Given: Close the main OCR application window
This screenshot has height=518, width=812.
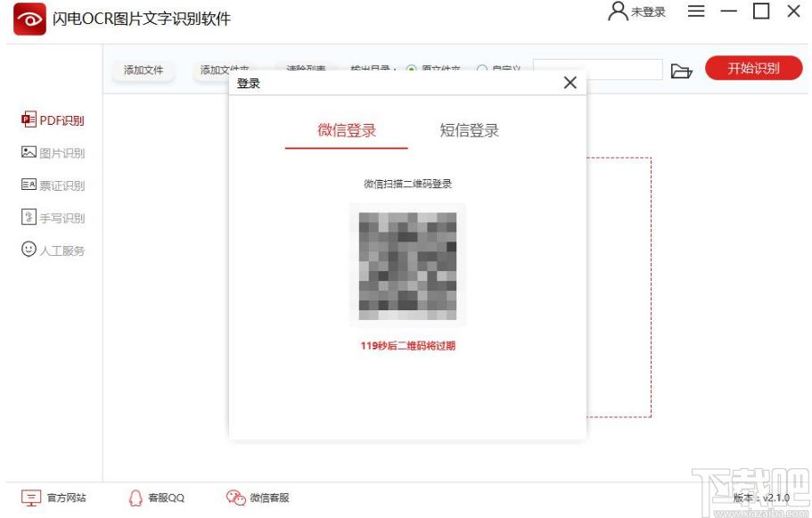Looking at the screenshot, I should tap(793, 11).
